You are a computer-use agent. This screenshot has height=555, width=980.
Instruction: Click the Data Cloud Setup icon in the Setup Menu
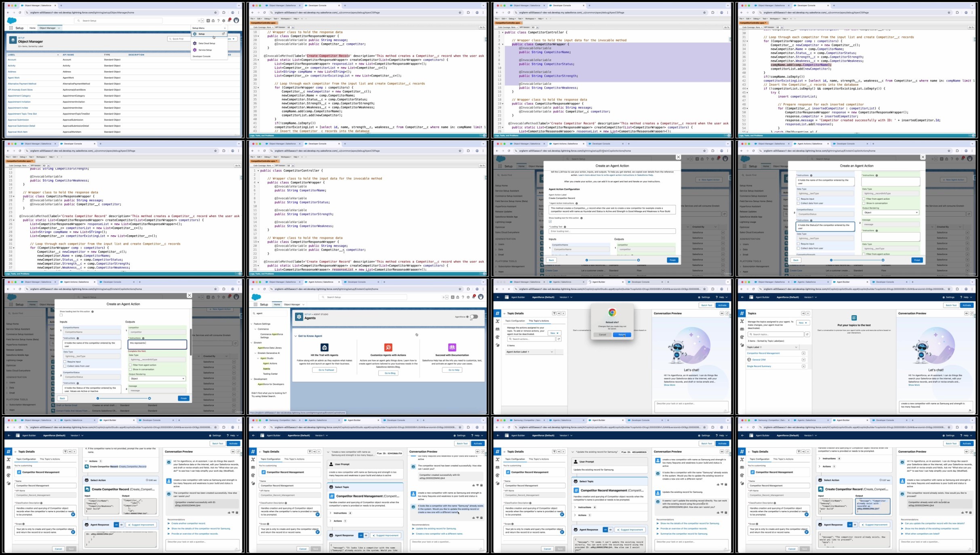(x=195, y=43)
